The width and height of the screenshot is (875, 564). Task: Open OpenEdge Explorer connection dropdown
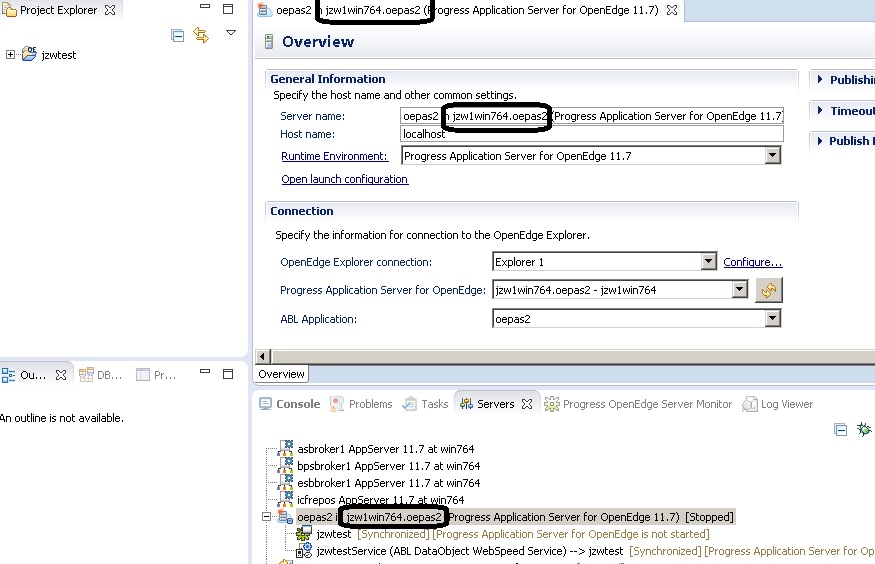tap(708, 262)
